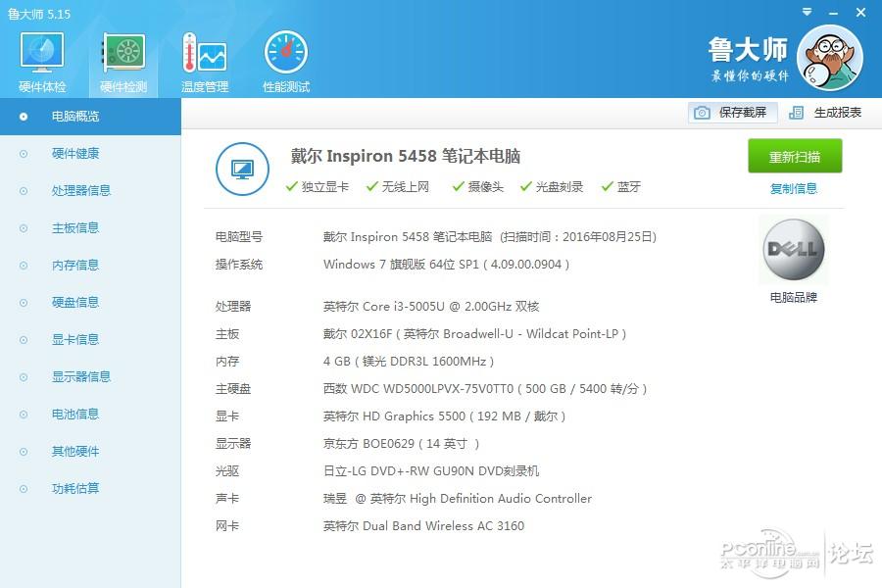Open 温度管理 temperature management icon
The height and width of the screenshot is (588, 882).
pos(204,52)
